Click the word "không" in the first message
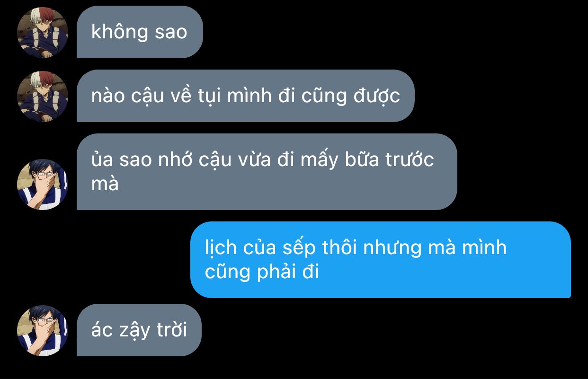588x379 pixels. tap(114, 32)
